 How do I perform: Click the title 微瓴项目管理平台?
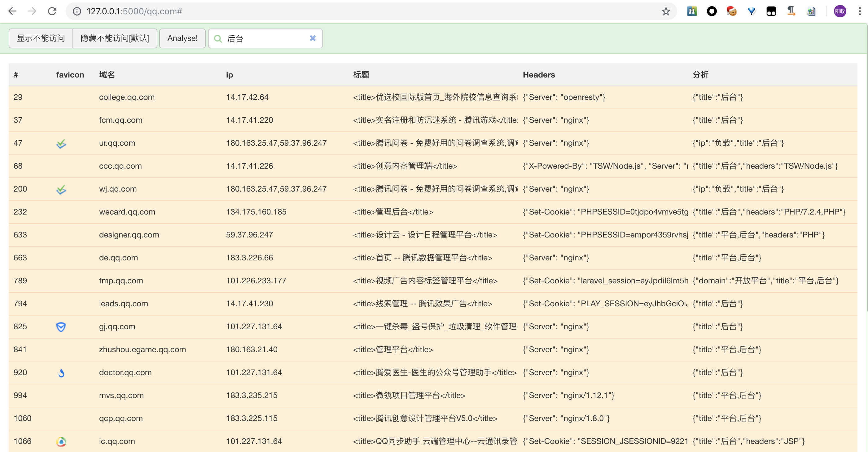409,396
